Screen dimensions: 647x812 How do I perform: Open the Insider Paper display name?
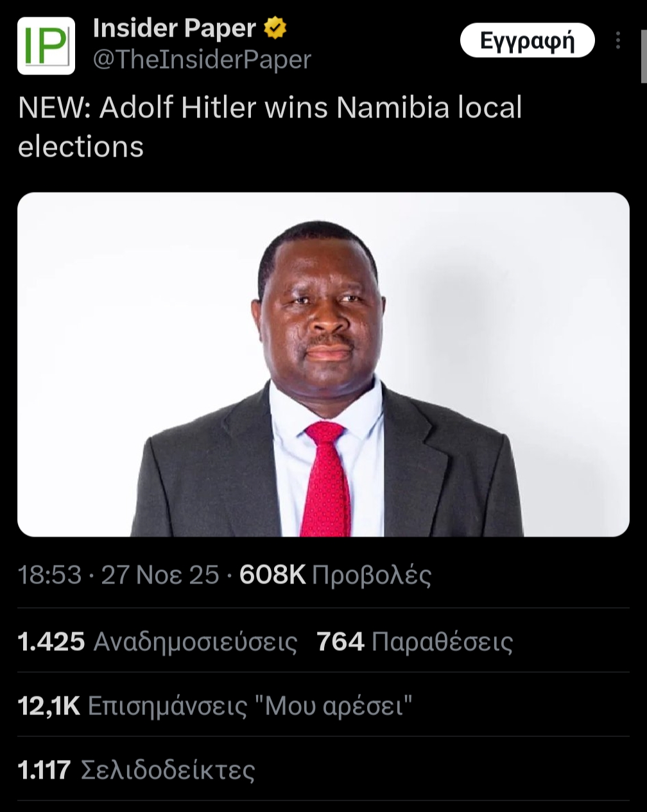174,28
